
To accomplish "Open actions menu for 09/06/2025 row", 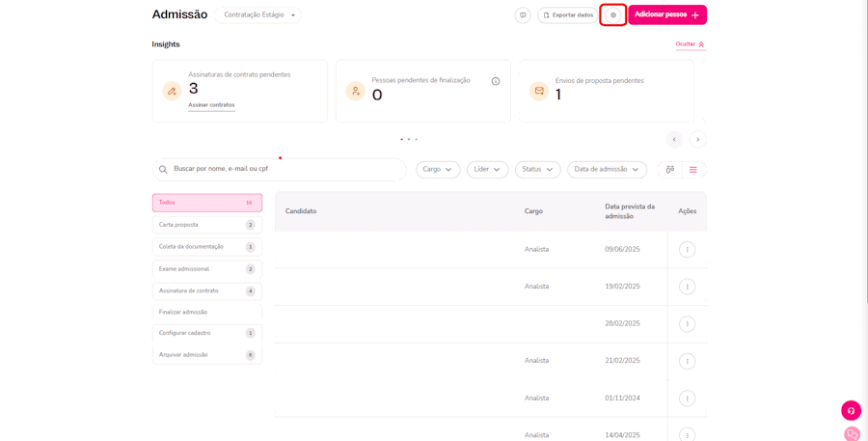I will point(687,250).
